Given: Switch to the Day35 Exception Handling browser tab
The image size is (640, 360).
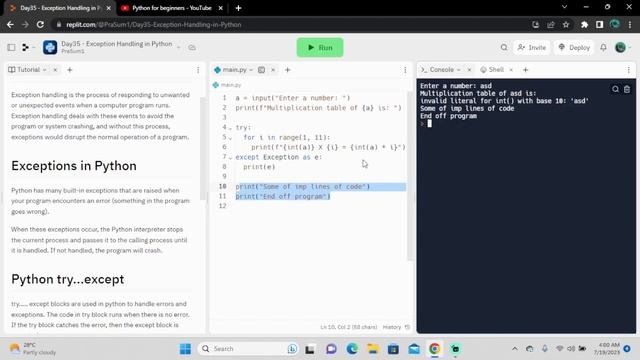Looking at the screenshot, I should coord(60,8).
